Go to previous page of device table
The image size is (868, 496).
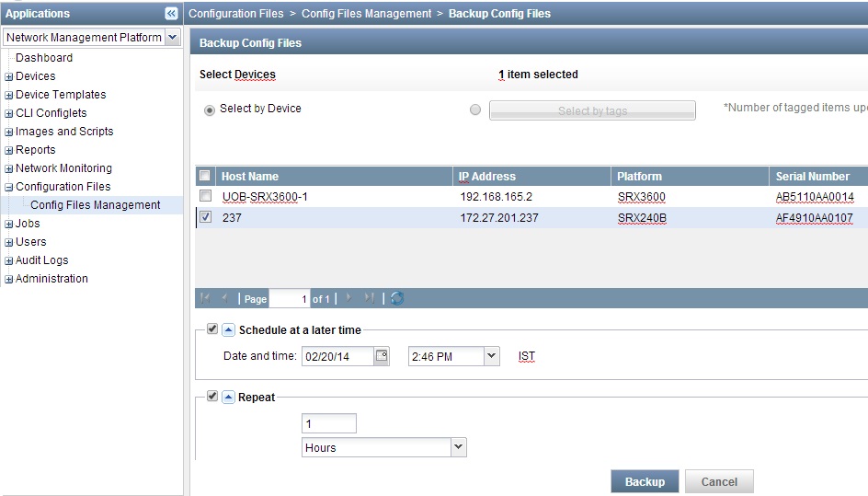click(x=224, y=298)
